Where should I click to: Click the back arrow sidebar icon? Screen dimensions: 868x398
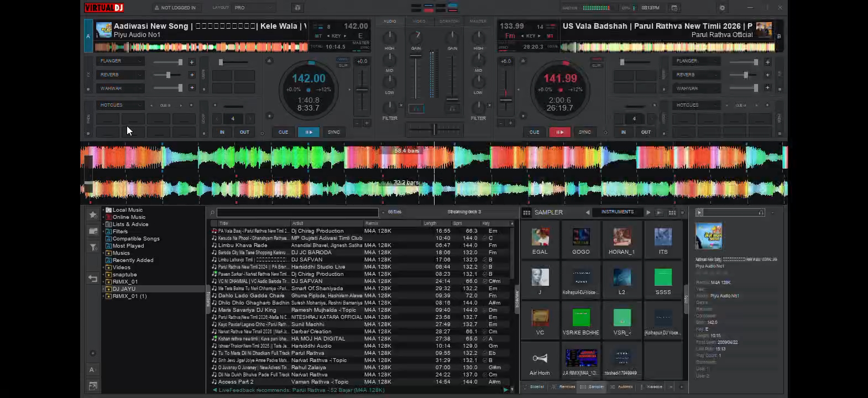[x=93, y=279]
